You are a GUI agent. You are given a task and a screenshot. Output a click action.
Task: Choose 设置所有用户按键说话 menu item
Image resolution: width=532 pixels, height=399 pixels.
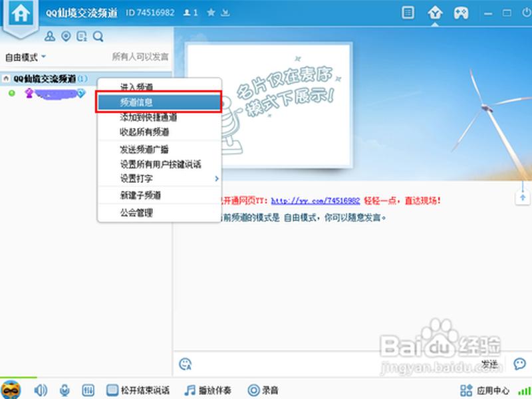coord(160,164)
